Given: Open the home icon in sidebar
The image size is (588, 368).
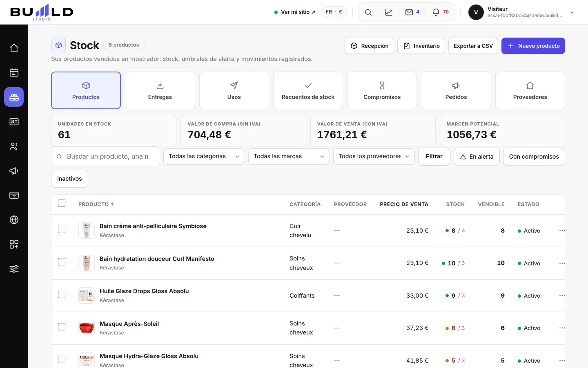Looking at the screenshot, I should click(x=14, y=48).
